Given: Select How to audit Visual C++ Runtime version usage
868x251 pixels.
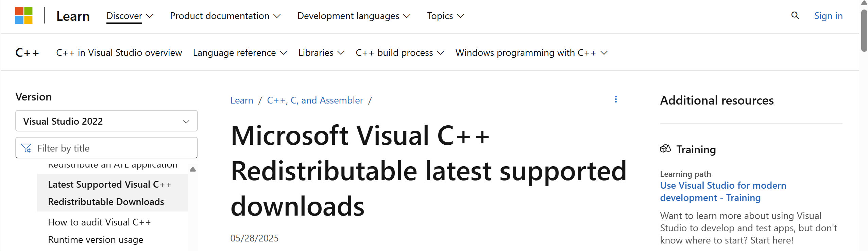Looking at the screenshot, I should tap(99, 231).
